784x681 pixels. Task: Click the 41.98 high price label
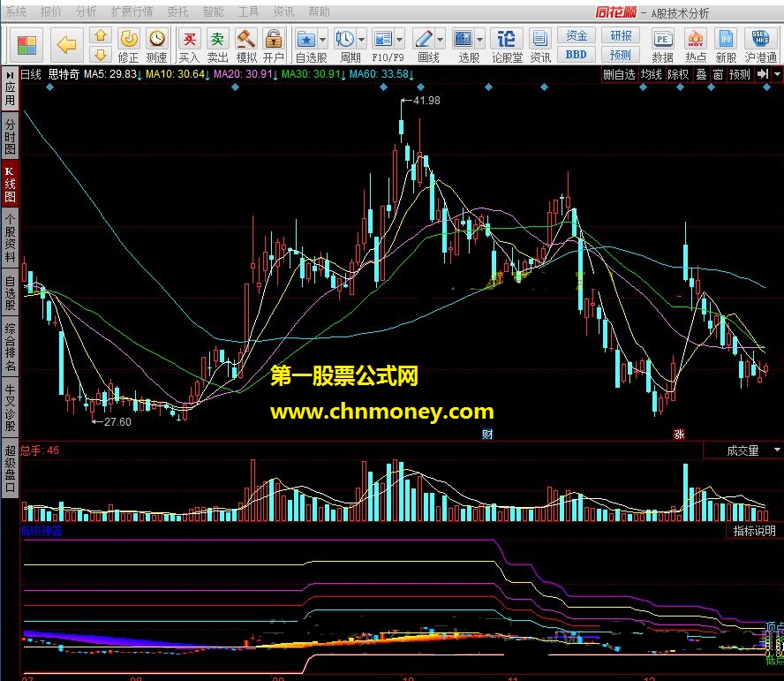tap(426, 101)
